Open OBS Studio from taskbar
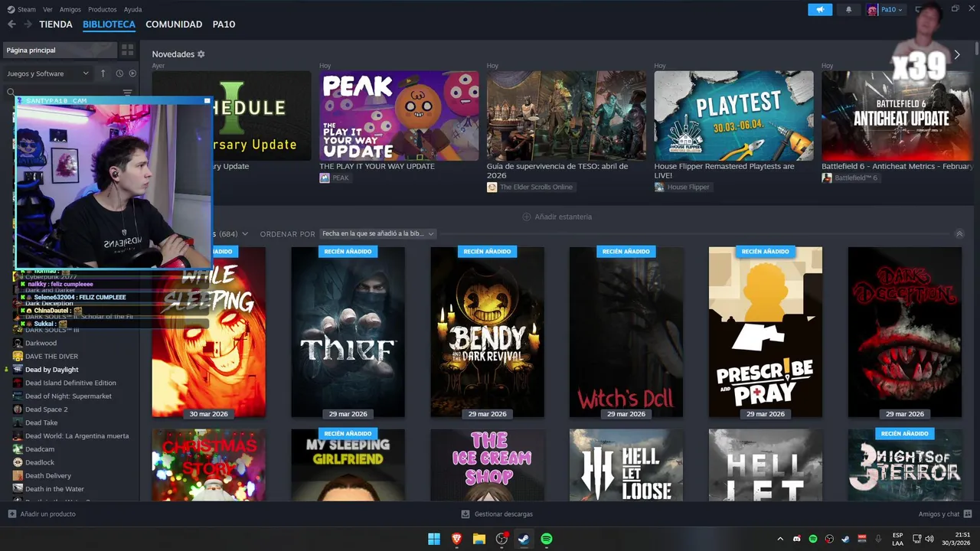The image size is (980, 551). [x=501, y=539]
